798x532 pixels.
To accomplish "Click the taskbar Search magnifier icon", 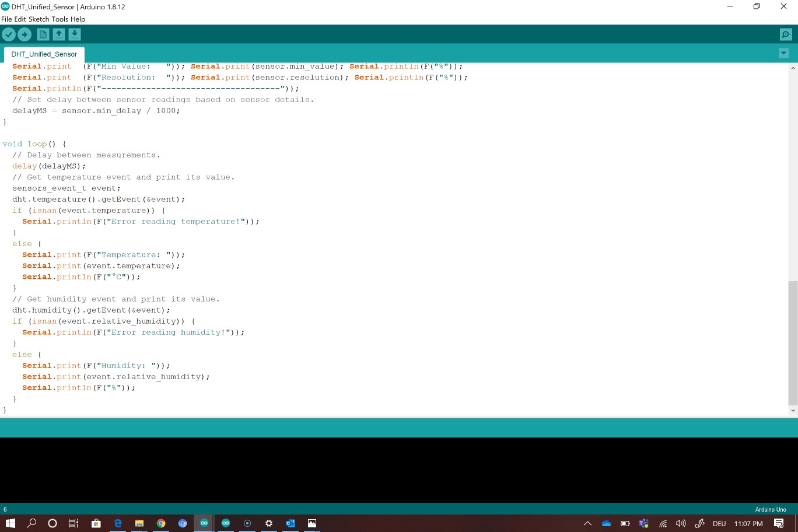I will coord(32,523).
